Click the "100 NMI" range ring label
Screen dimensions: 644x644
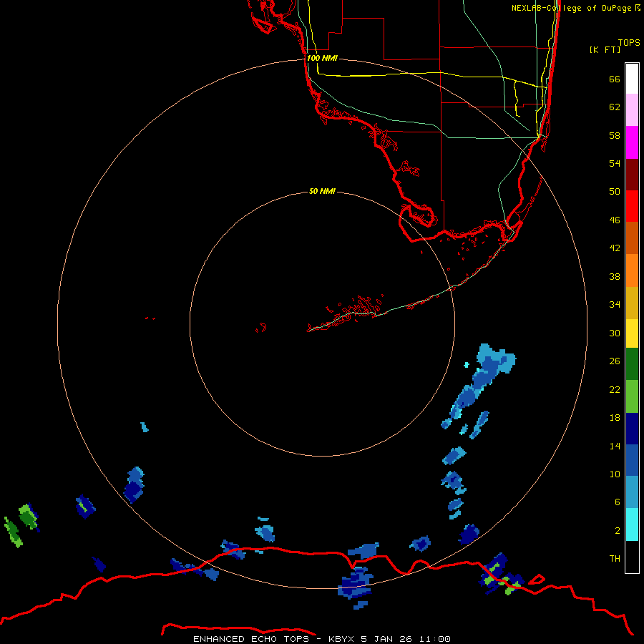point(322,58)
